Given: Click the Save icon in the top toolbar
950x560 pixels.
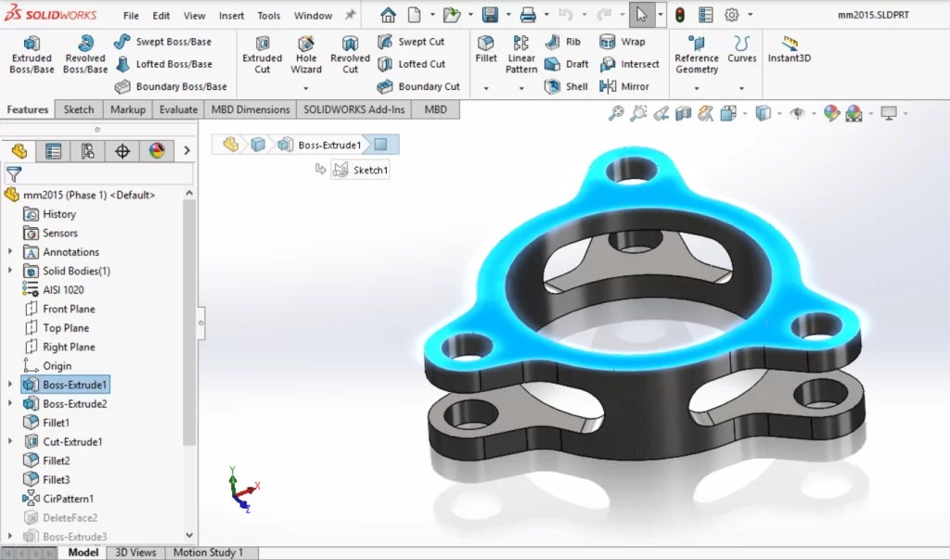Looking at the screenshot, I should point(490,15).
